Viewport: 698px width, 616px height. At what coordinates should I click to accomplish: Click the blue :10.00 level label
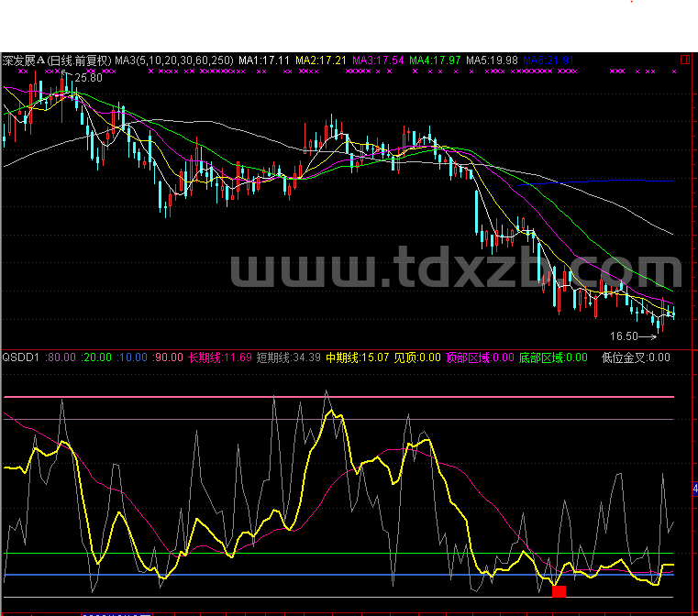click(132, 357)
